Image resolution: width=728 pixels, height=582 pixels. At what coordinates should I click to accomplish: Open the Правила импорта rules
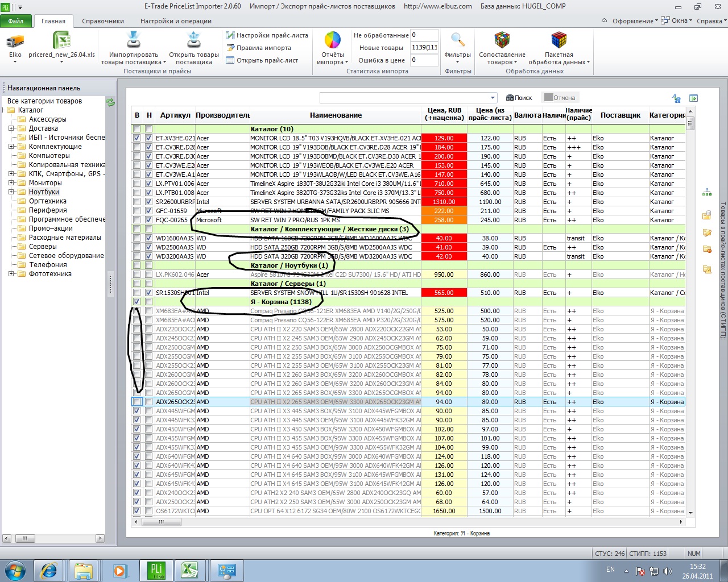point(259,48)
